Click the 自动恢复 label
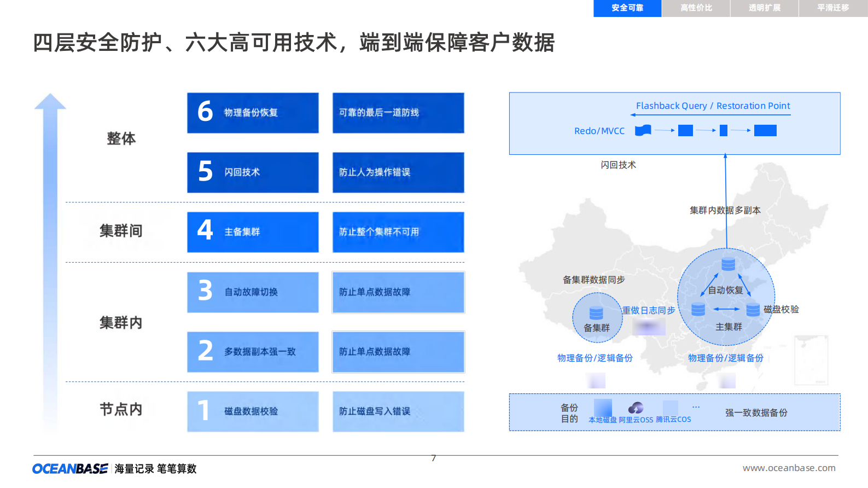Image resolution: width=868 pixels, height=488 pixels. 725,290
